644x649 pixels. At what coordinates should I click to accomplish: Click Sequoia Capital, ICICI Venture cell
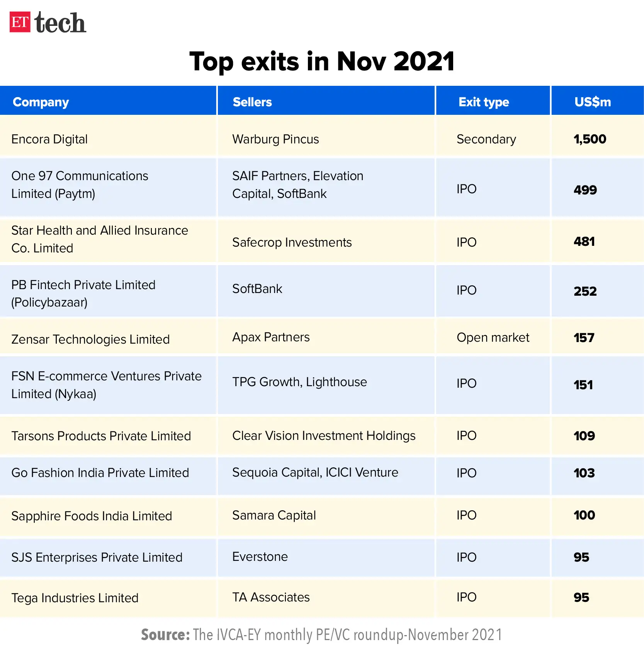coord(326,475)
